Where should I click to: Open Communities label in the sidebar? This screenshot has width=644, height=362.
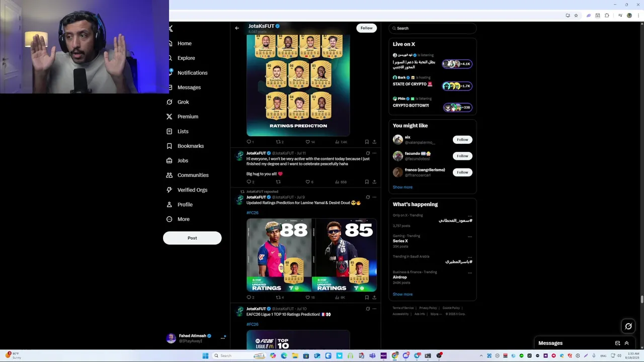click(193, 175)
